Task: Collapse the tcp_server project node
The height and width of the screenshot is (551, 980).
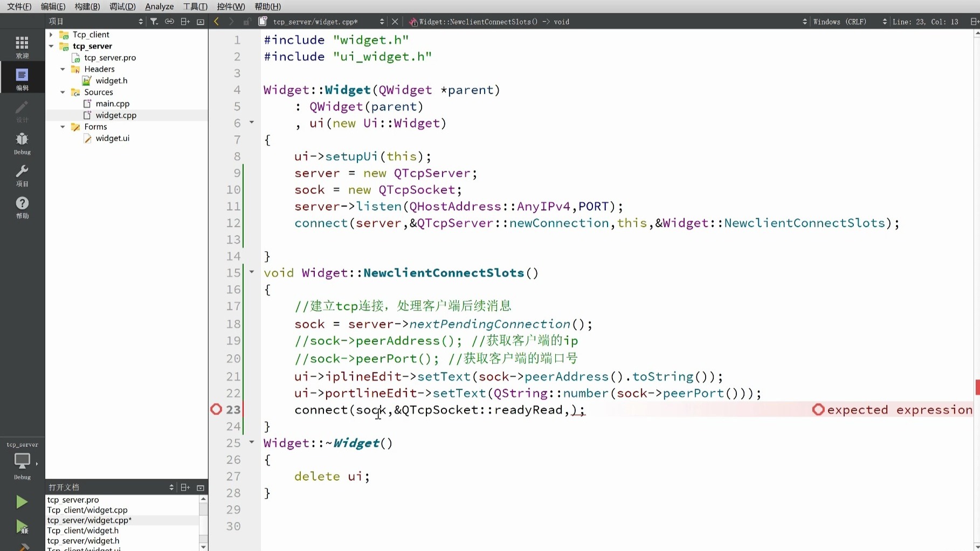Action: click(x=51, y=46)
